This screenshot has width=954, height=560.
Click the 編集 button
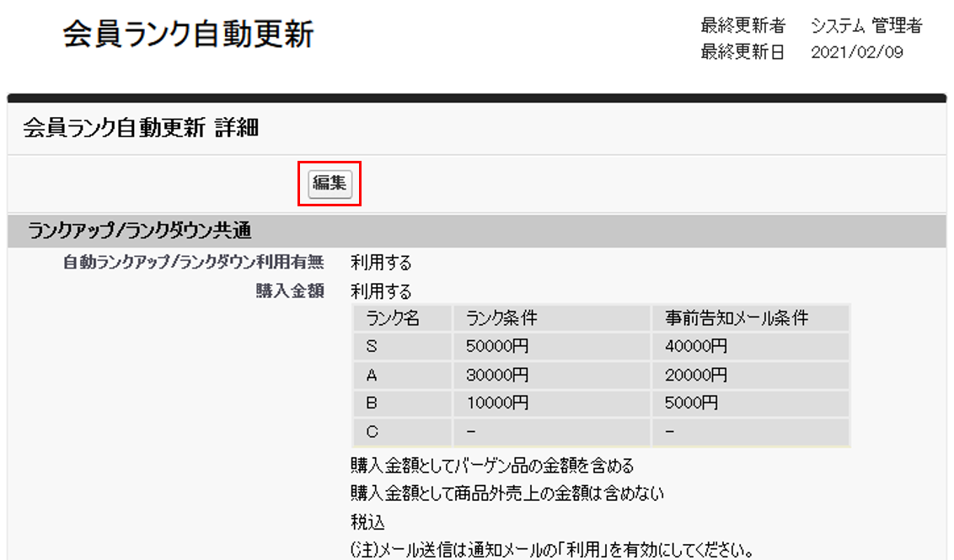(x=330, y=184)
